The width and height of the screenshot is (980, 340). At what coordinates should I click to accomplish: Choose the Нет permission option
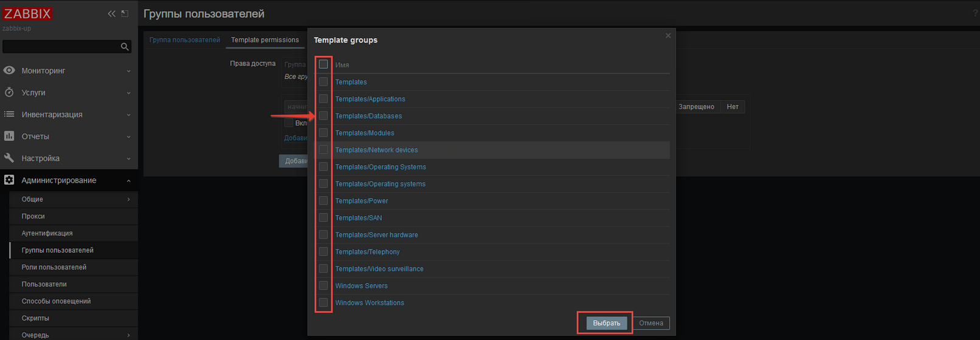733,107
